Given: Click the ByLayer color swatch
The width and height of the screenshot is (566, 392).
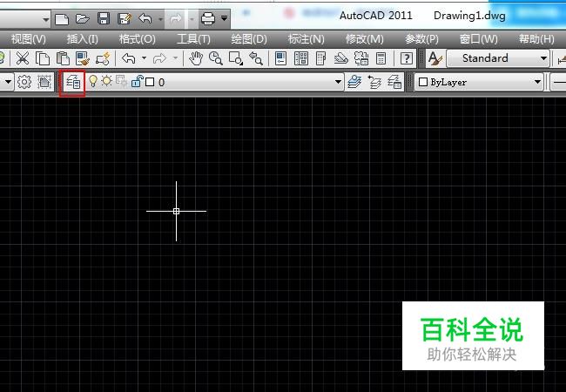Looking at the screenshot, I should click(x=423, y=82).
